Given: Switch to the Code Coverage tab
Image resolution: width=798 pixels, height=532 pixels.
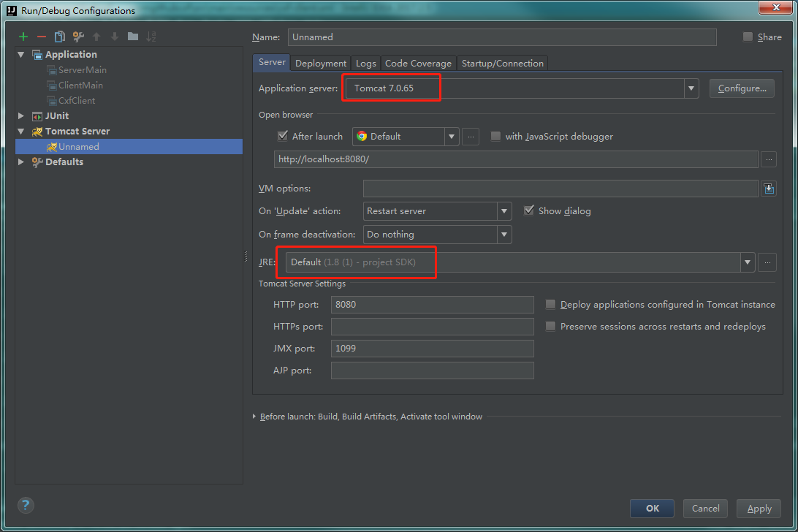Looking at the screenshot, I should point(418,63).
